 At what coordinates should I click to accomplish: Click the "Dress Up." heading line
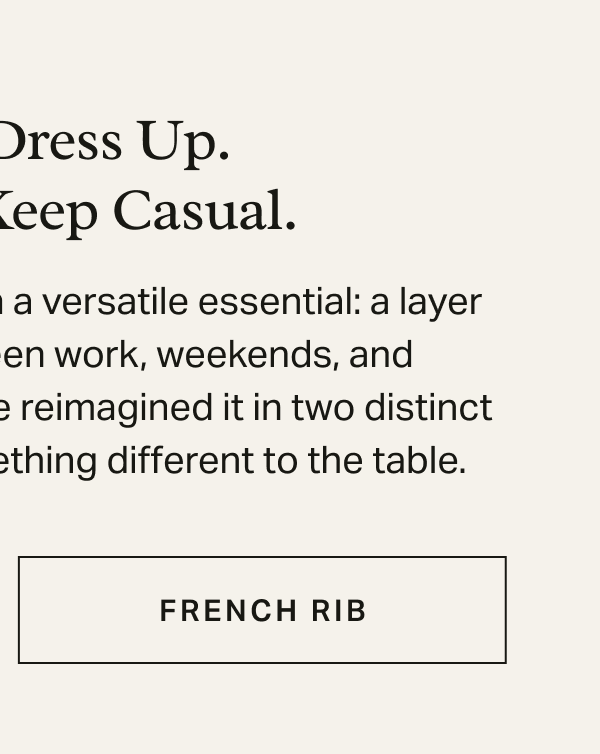click(114, 142)
